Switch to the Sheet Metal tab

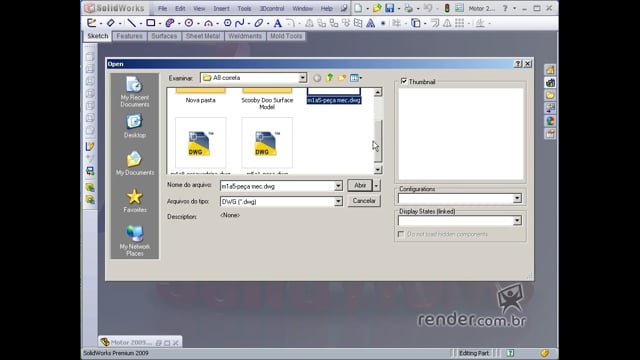click(203, 36)
